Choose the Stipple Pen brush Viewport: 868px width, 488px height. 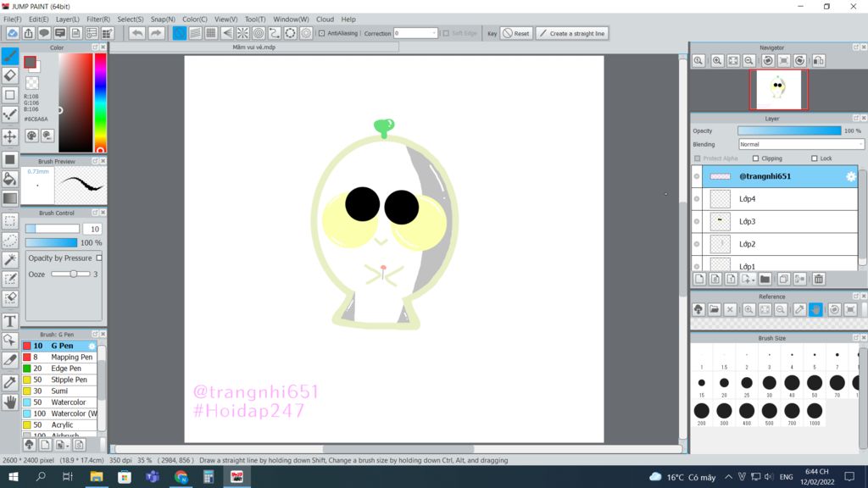(x=59, y=380)
